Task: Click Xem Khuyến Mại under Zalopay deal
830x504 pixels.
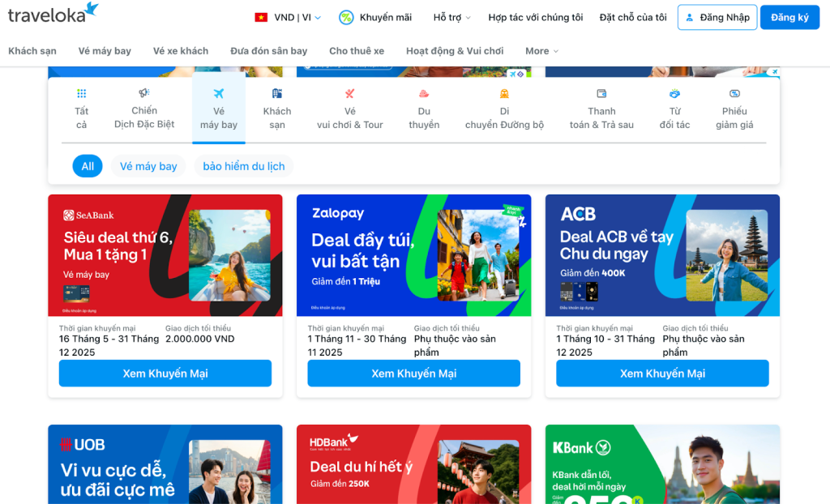Action: pyautogui.click(x=413, y=374)
